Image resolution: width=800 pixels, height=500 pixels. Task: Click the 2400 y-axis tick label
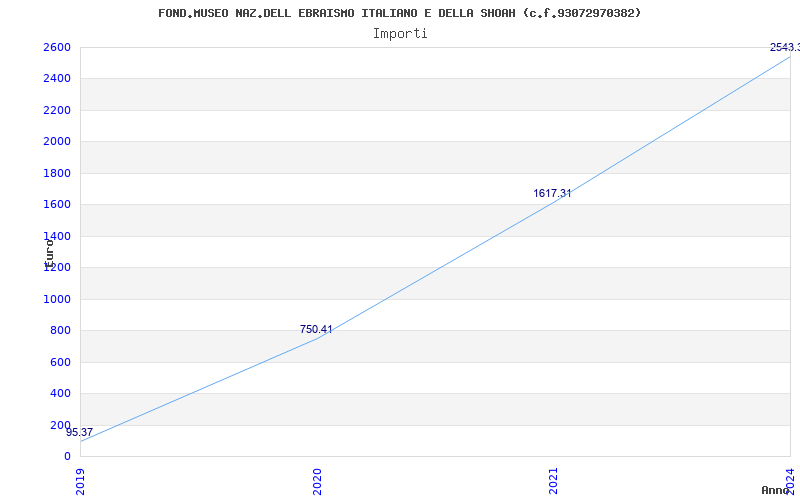57,79
